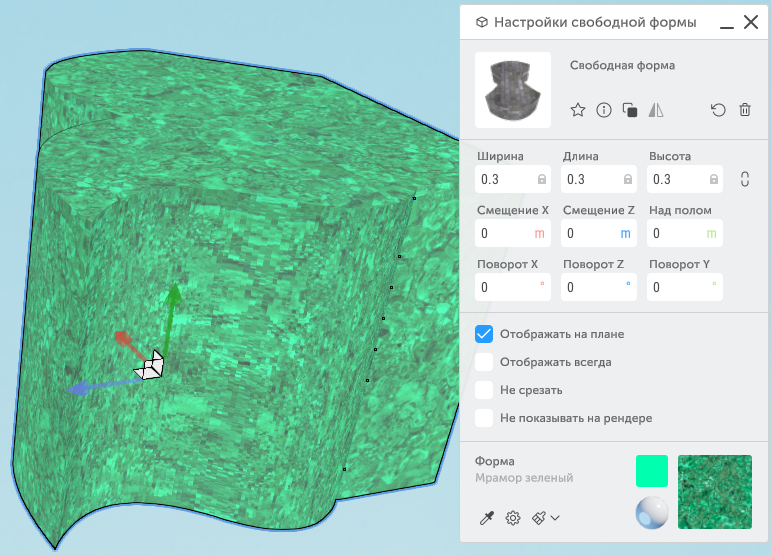The image size is (771, 556).
Task: Edit the Над полом value
Action: (x=685, y=233)
